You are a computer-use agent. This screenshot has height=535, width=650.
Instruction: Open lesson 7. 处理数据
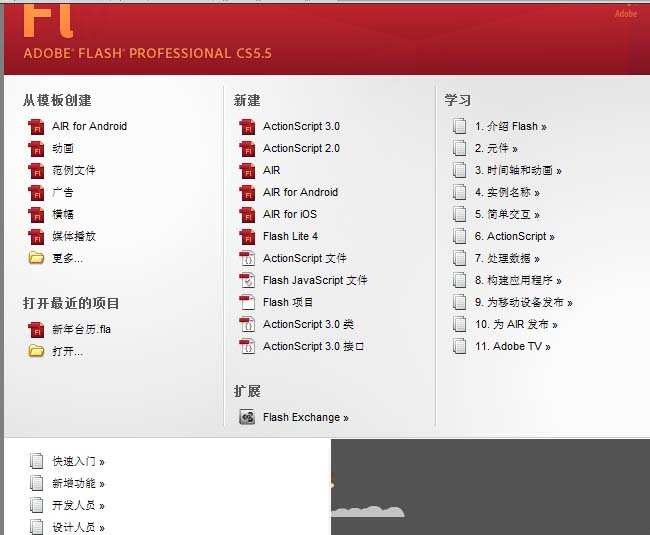(x=507, y=258)
